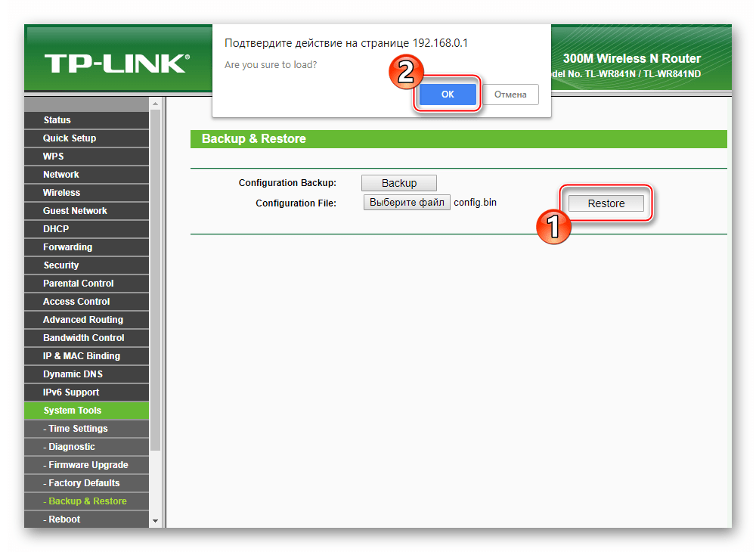This screenshot has height=552, width=756.
Task: Click the Configuration File label
Action: point(296,203)
